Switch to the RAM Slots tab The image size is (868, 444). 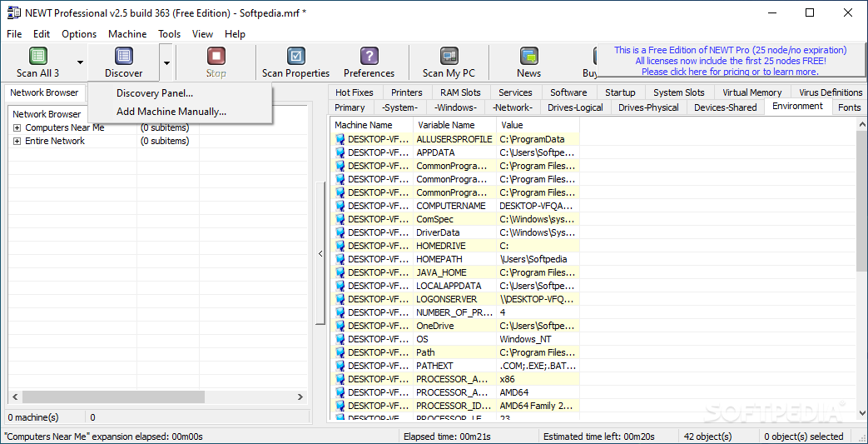[460, 92]
